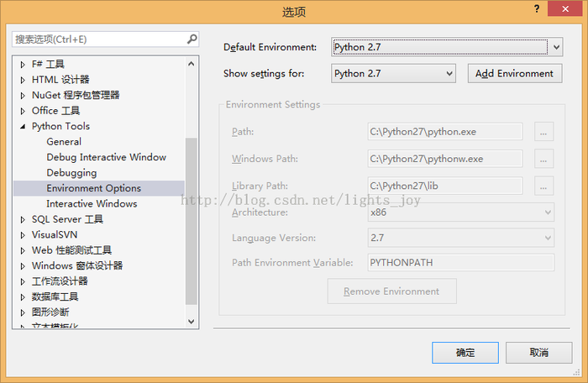The width and height of the screenshot is (588, 383).
Task: Cancel the dialog with 取消 button
Action: click(538, 353)
